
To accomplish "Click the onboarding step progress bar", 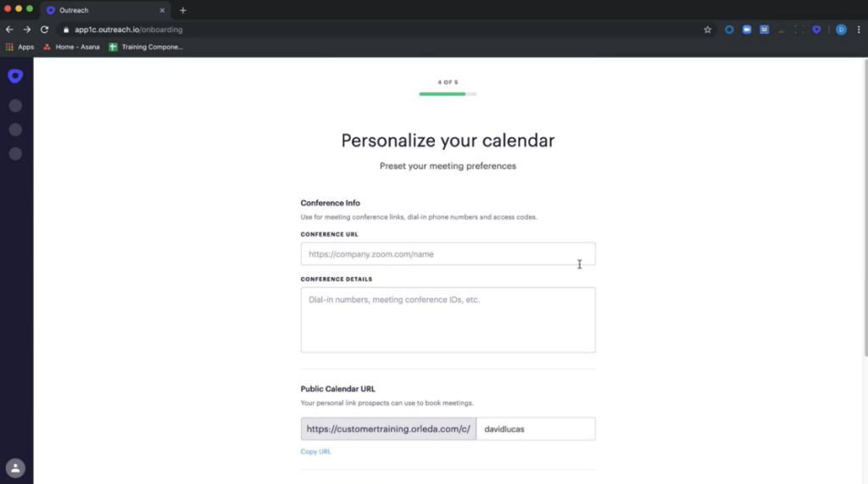I will [x=448, y=94].
